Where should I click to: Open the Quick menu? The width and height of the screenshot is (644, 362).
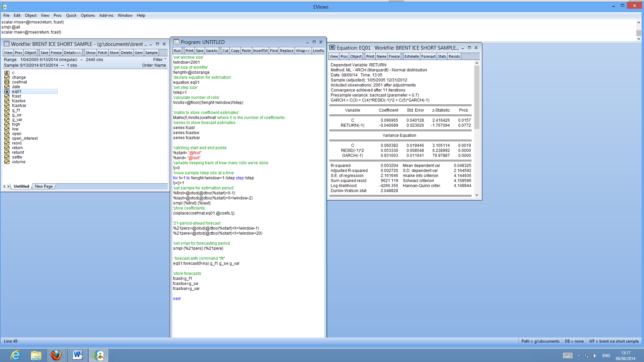coord(71,15)
